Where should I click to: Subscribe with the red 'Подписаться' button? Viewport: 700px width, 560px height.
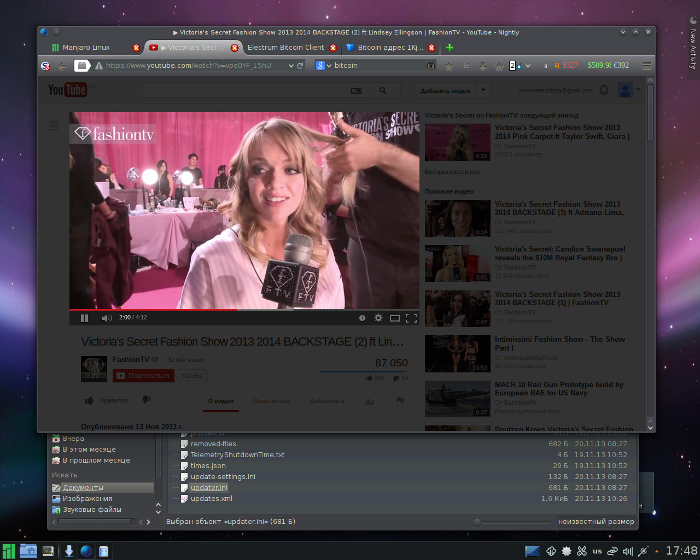pos(144,376)
